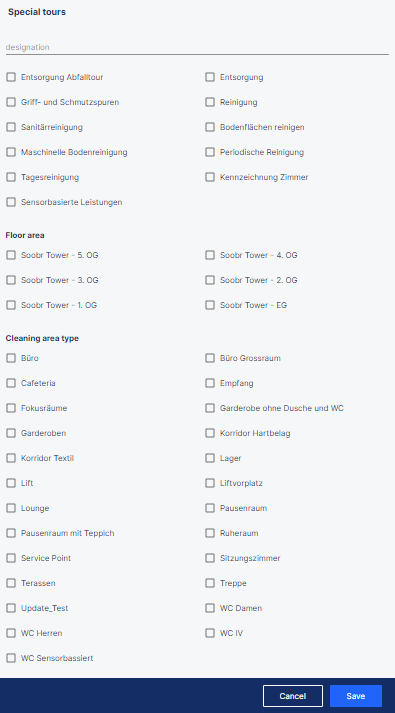Click the Cancel button
Image resolution: width=395 pixels, height=713 pixels.
coord(293,696)
